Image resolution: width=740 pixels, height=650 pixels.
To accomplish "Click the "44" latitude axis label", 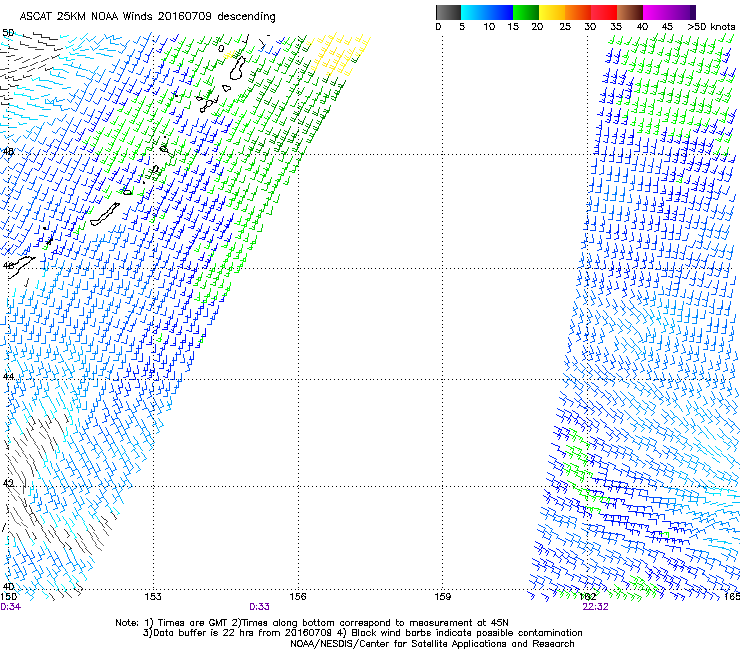I will pyautogui.click(x=8, y=377).
